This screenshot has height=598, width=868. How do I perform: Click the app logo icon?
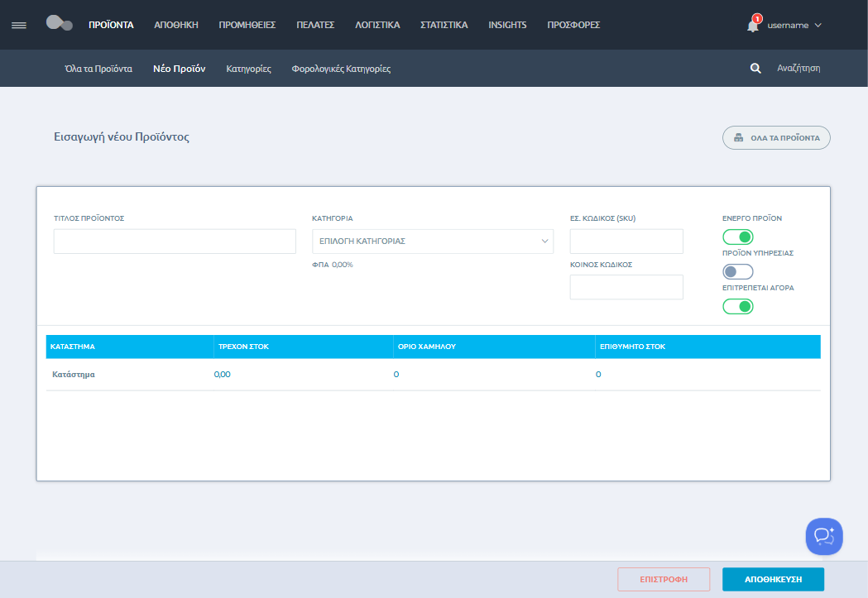coord(60,23)
